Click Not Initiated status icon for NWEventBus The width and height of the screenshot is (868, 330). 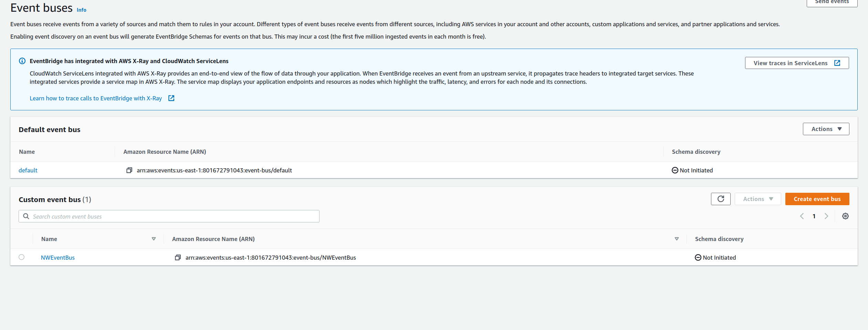pyautogui.click(x=698, y=258)
